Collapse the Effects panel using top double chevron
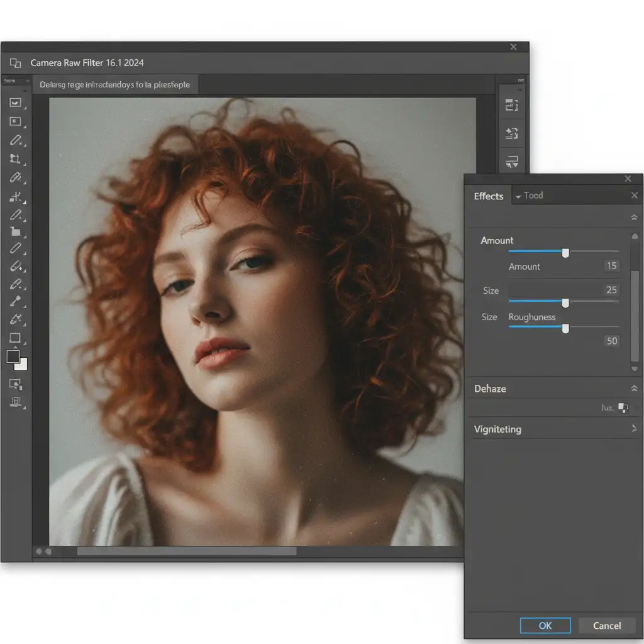The width and height of the screenshot is (644, 644). pos(634,217)
